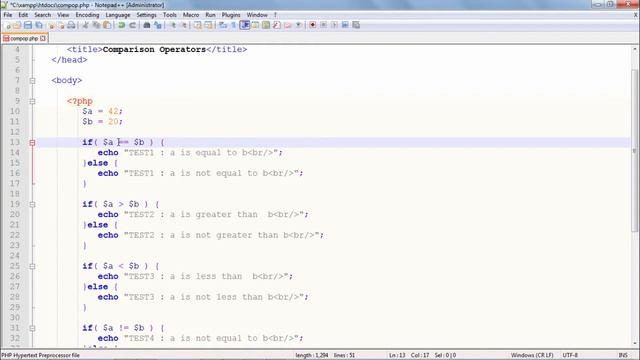
Task: Toggle file monitoring eye icon
Action: (x=298, y=25)
